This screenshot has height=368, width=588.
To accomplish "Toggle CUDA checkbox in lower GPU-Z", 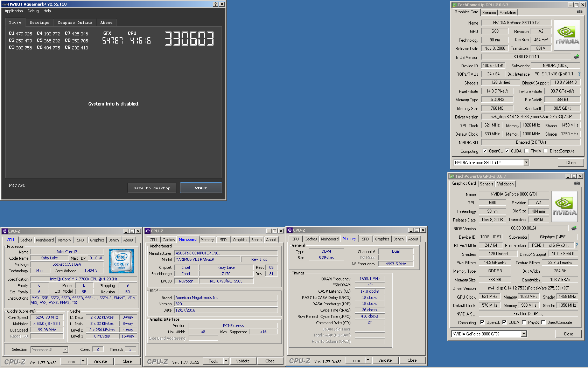I will point(504,322).
